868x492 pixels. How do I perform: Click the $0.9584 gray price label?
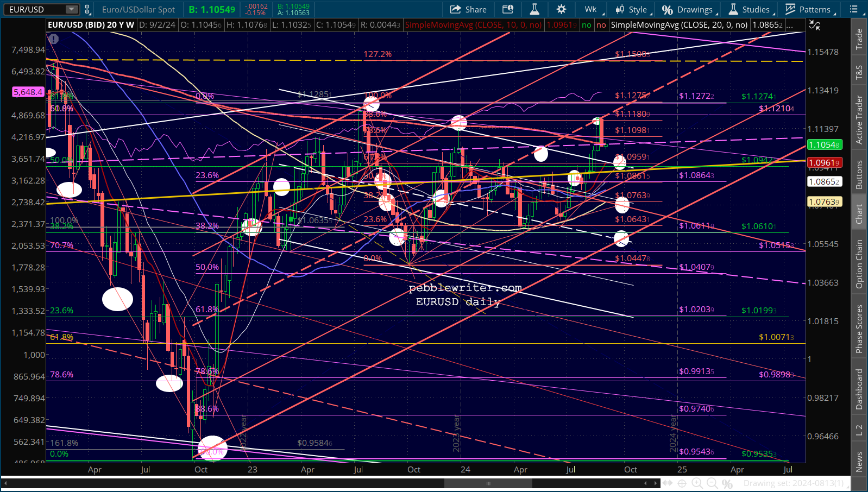(315, 443)
